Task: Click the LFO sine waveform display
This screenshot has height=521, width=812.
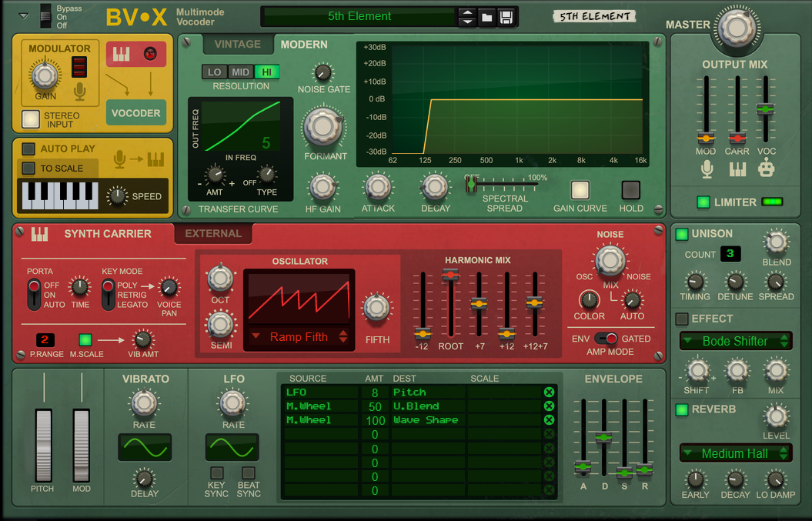Action: (x=232, y=447)
